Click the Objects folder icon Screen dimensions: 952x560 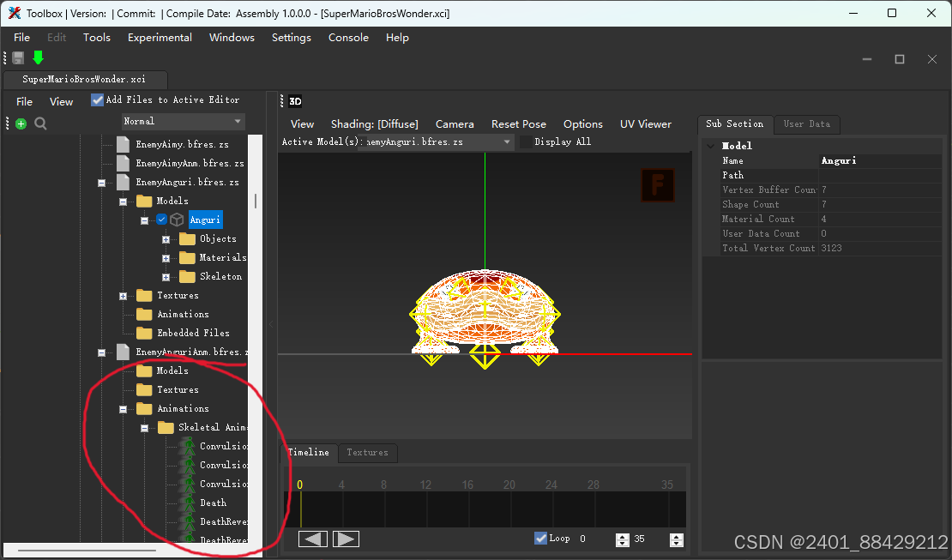tap(187, 238)
